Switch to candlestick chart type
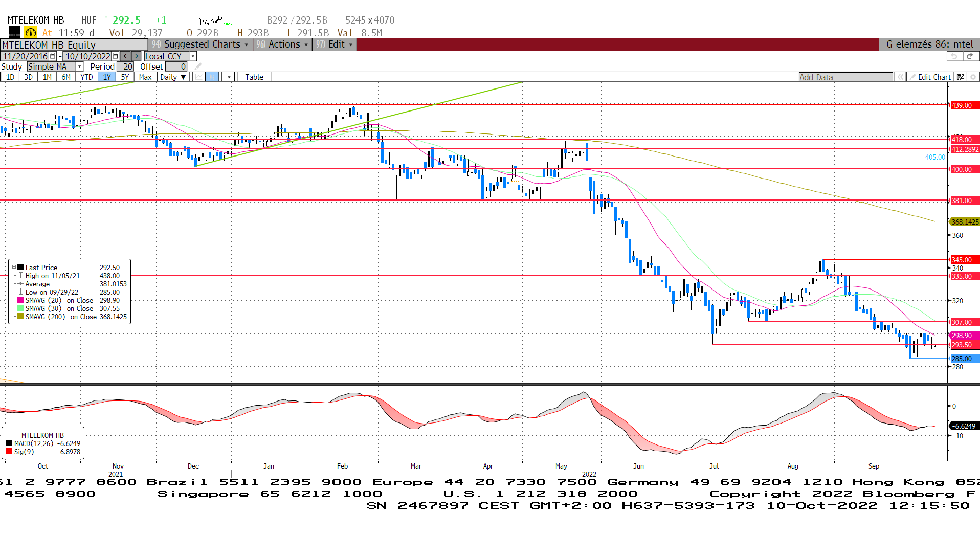 [x=212, y=77]
